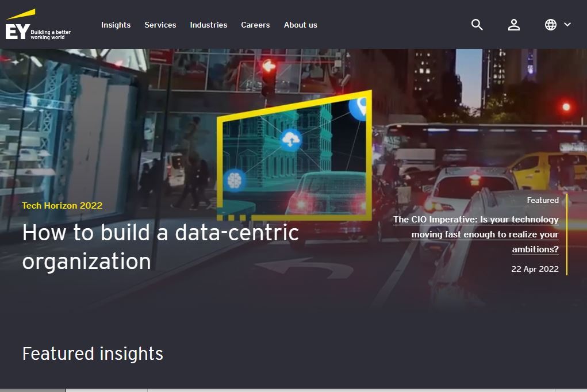Open the My EY user account icon
Viewport: 587px width, 392px height.
513,25
